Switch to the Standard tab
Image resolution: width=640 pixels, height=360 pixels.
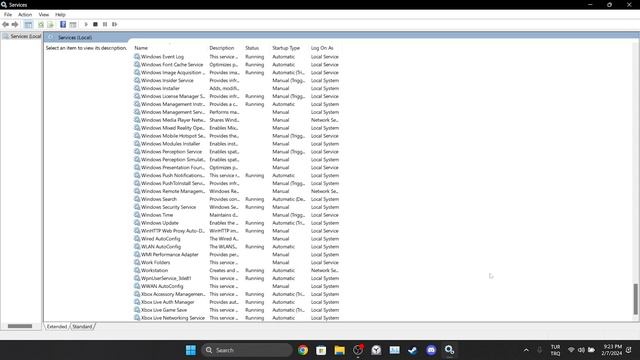tap(82, 327)
